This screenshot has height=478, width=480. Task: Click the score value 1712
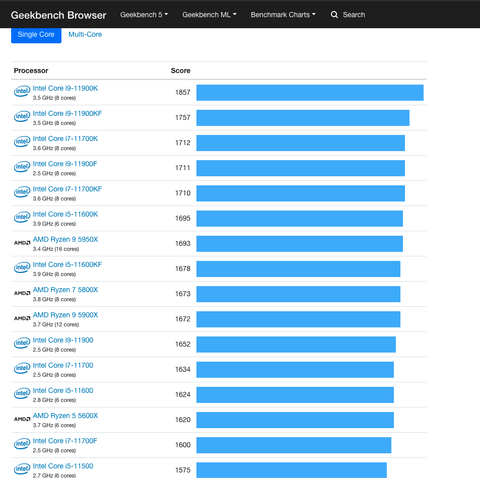pos(183,143)
